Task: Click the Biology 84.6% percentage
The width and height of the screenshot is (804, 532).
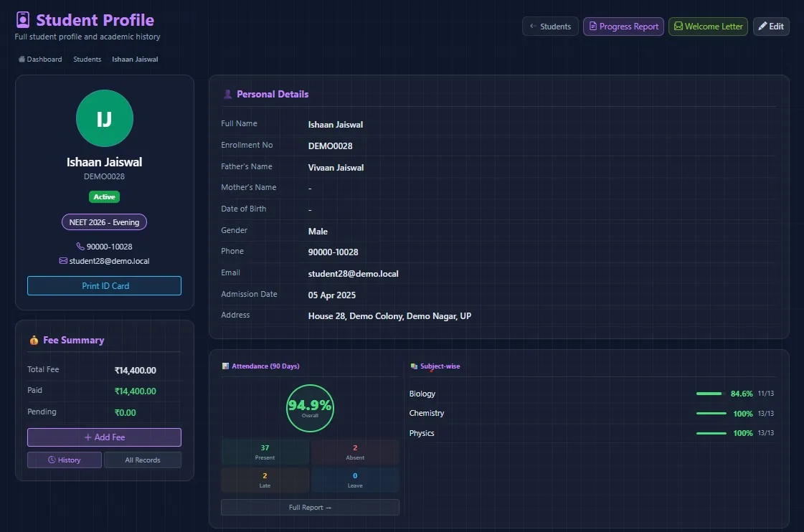Action: (x=742, y=394)
